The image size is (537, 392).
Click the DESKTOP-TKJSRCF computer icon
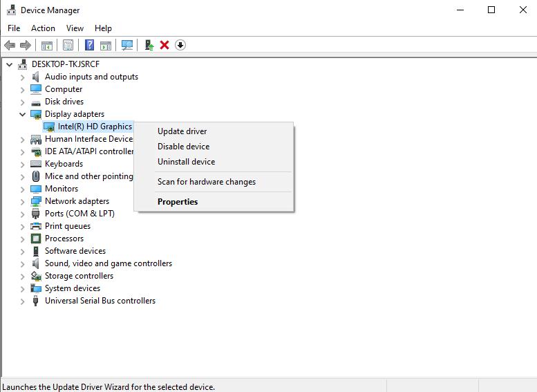23,64
